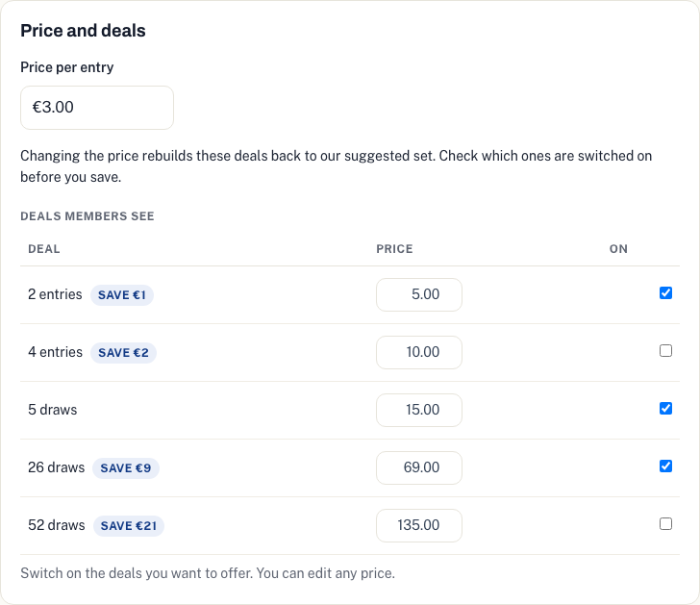Image resolution: width=700 pixels, height=605 pixels.
Task: Select the SAVE €21 badge
Action: (x=129, y=526)
